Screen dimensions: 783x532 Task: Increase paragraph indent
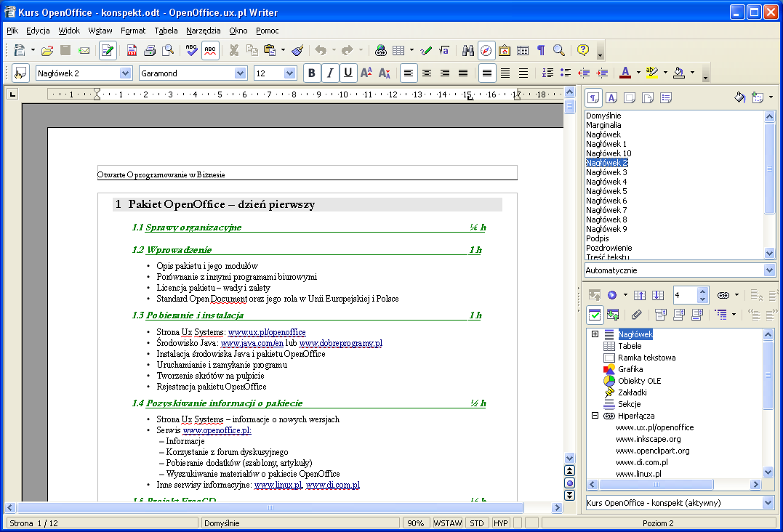(602, 73)
